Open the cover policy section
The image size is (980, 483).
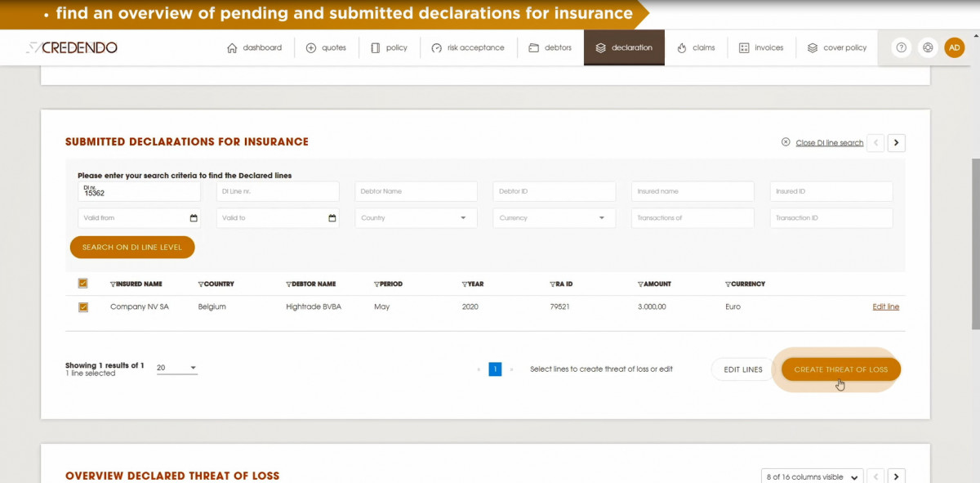pos(837,47)
